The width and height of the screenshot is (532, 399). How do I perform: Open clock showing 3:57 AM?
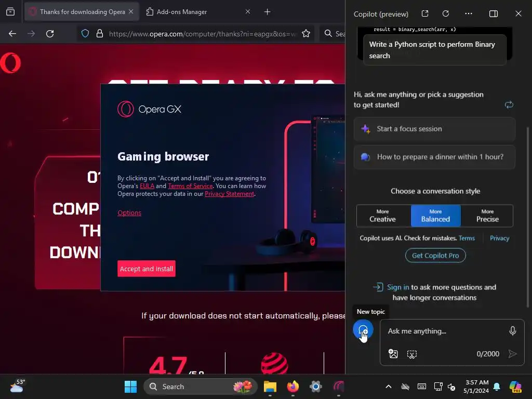pyautogui.click(x=476, y=387)
